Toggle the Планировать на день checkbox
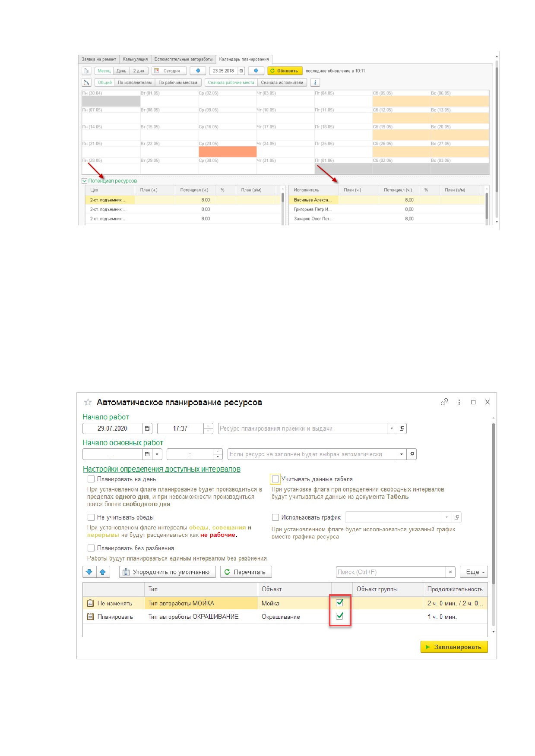This screenshot has width=535, height=756. pos(91,479)
